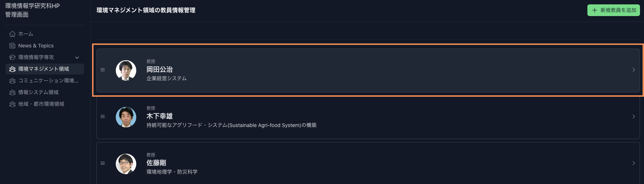This screenshot has height=184, width=644.
Task: Open the News & Topics menu item
Action: 36,46
